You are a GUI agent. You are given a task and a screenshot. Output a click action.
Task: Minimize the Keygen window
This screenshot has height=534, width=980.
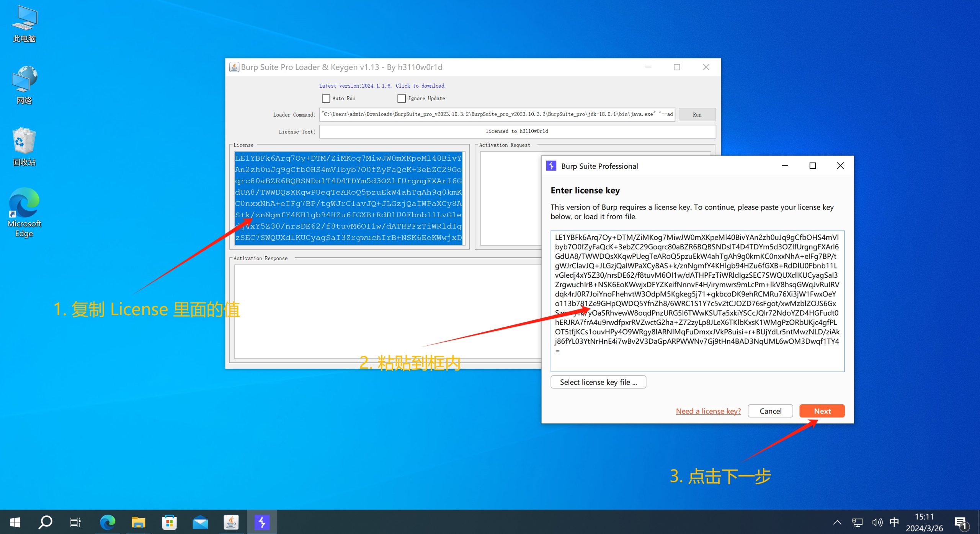coord(648,67)
